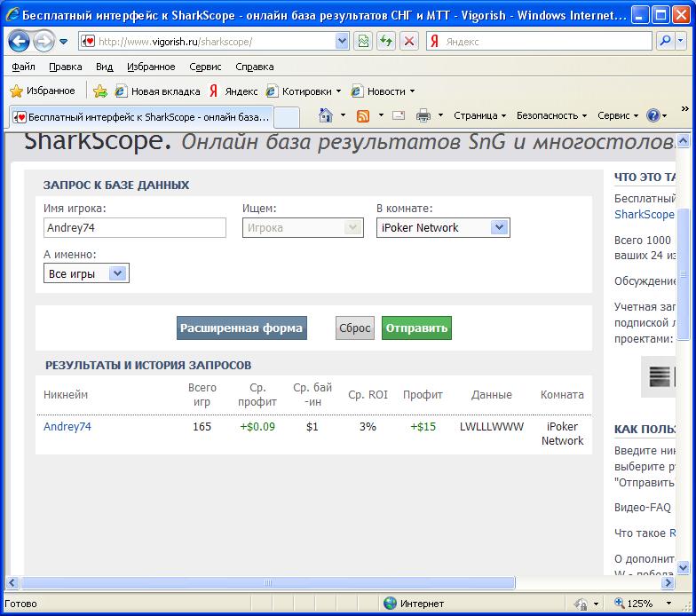696x616 pixels.
Task: Click the compatibility view icon
Action: [x=363, y=42]
